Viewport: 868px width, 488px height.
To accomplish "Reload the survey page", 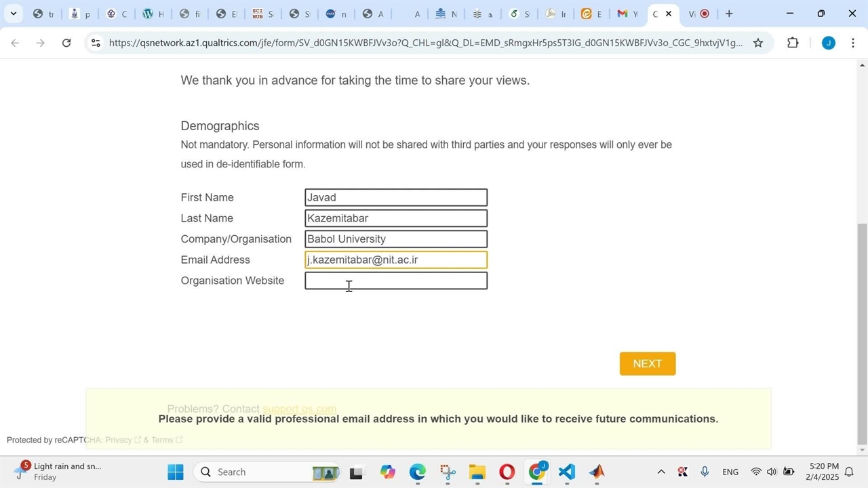I will (x=66, y=43).
